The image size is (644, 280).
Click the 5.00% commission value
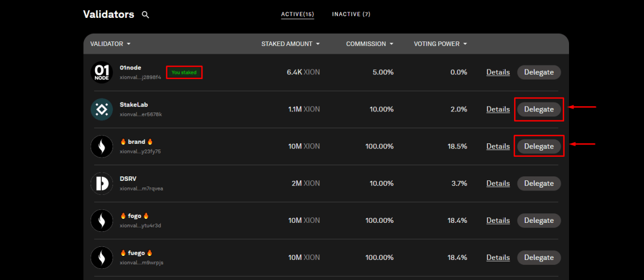click(x=382, y=72)
